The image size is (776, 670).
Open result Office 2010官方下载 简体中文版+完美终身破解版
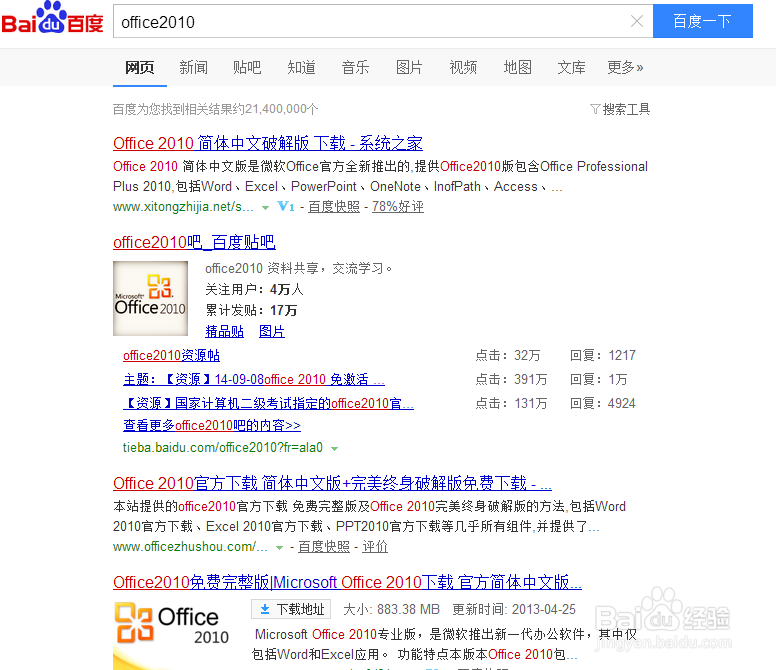[x=333, y=483]
